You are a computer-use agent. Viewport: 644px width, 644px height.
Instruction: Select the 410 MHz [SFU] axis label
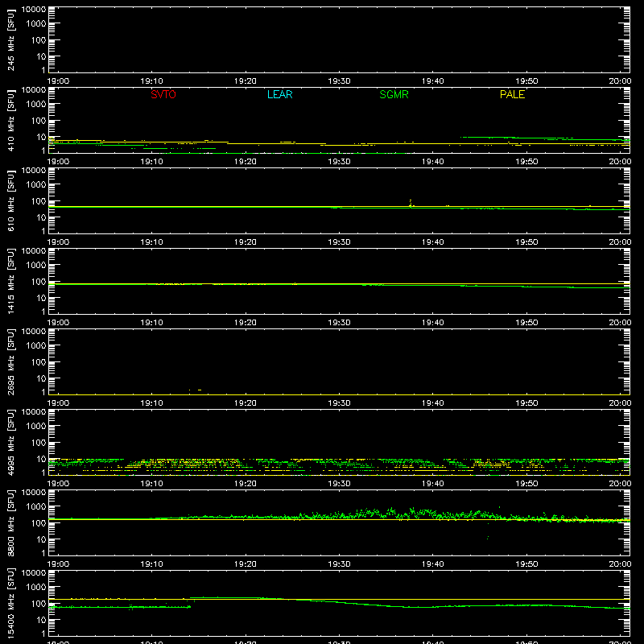(10, 120)
